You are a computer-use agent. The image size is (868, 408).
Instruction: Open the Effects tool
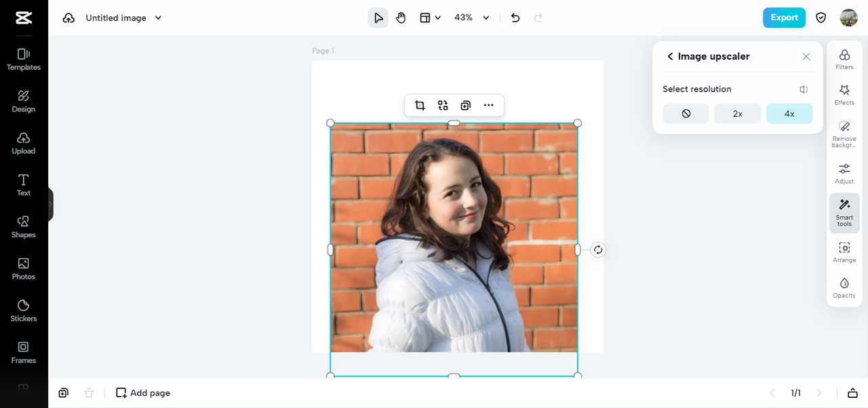tap(844, 95)
